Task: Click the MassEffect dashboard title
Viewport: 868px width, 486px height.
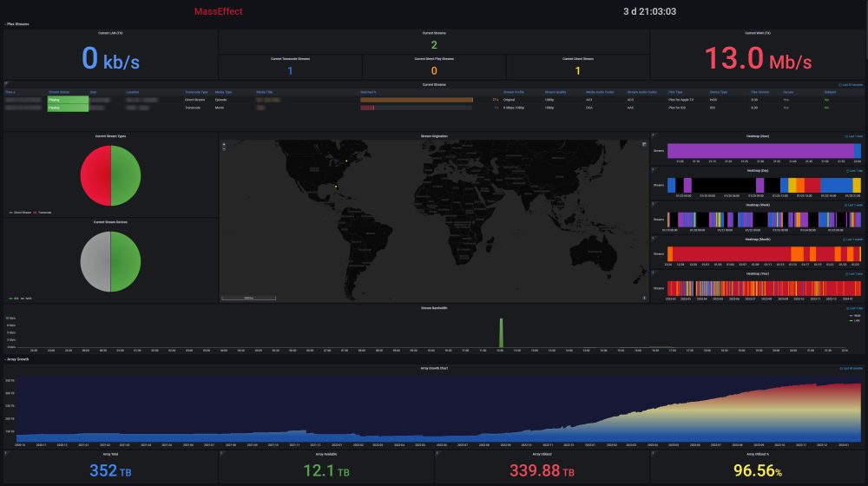Action: coord(218,11)
